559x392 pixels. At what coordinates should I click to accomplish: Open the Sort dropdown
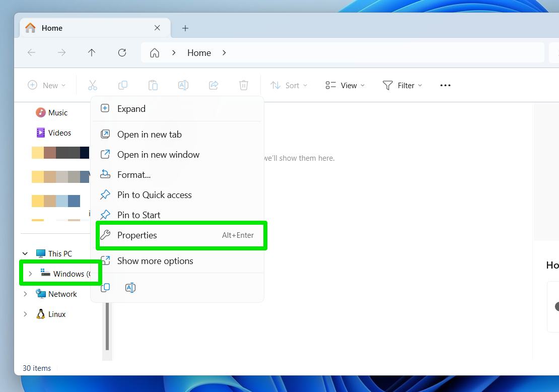click(x=289, y=85)
